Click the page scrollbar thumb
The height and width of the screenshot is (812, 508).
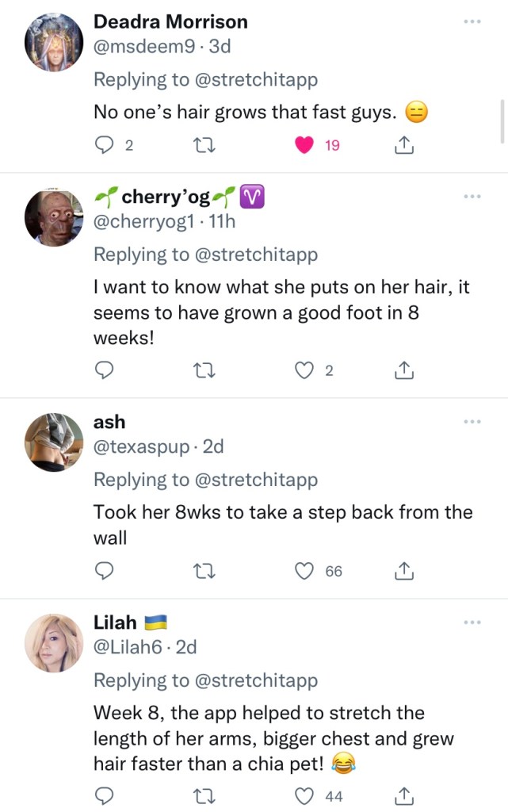tap(502, 121)
